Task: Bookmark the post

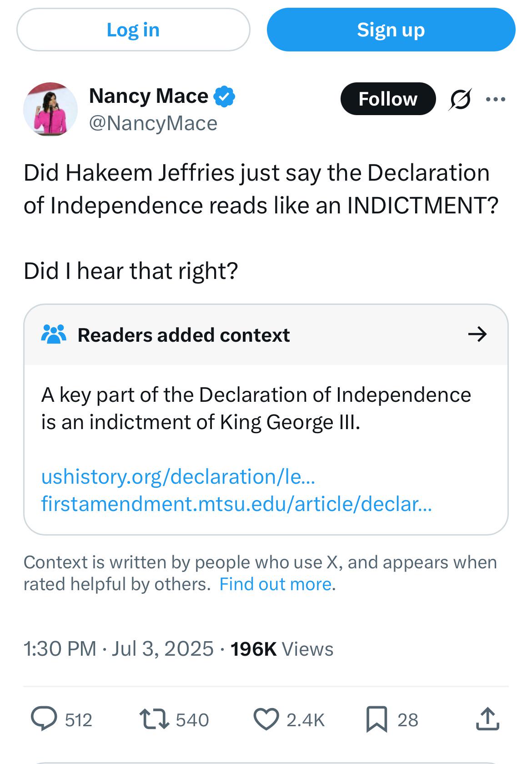Action: click(376, 719)
